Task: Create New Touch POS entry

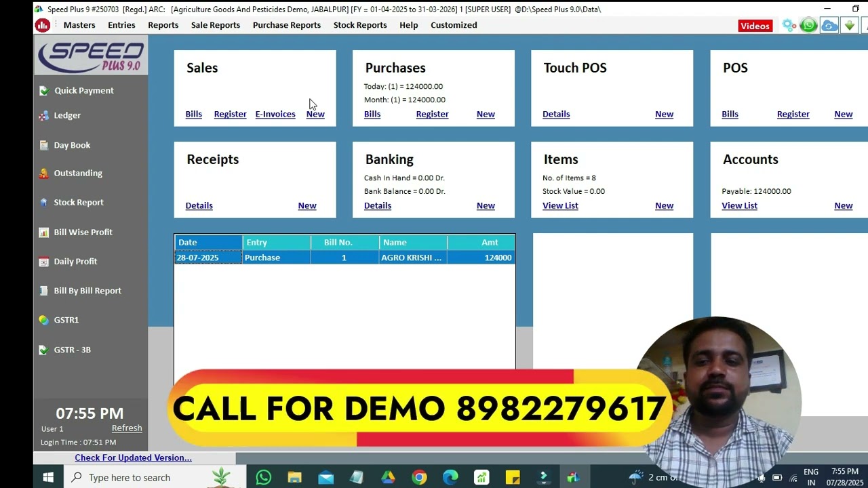Action: tap(665, 114)
